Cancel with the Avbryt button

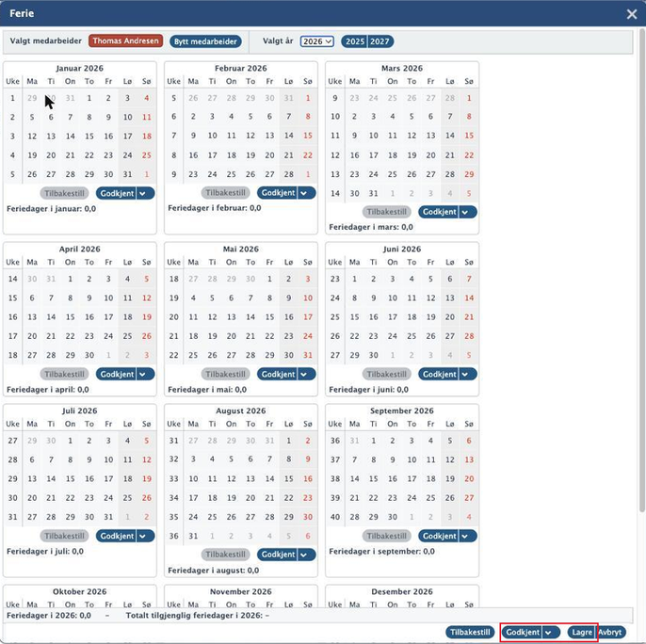pyautogui.click(x=610, y=632)
